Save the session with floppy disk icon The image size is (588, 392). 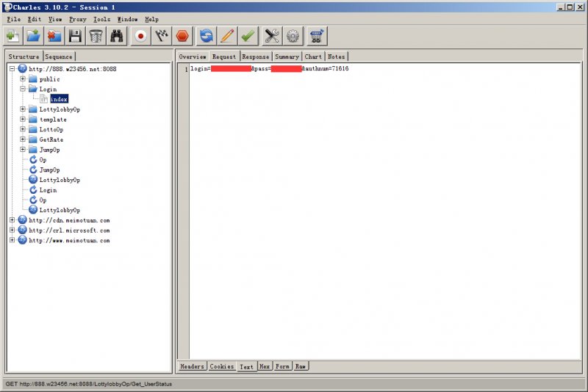[75, 36]
